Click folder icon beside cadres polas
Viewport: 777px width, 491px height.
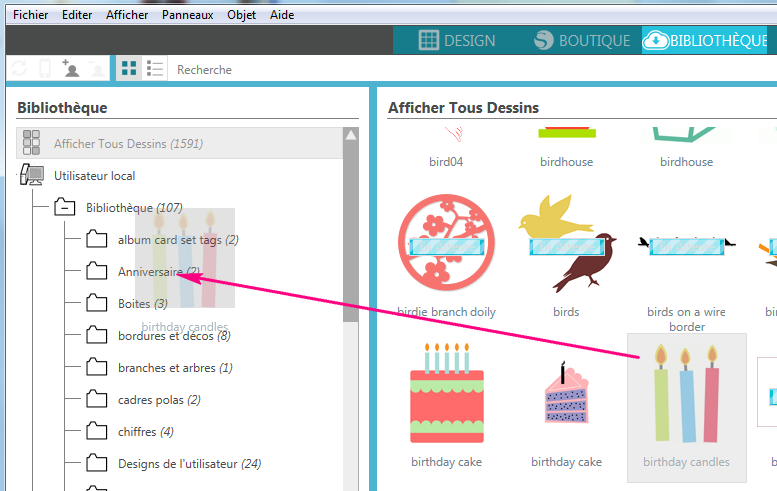(97, 399)
